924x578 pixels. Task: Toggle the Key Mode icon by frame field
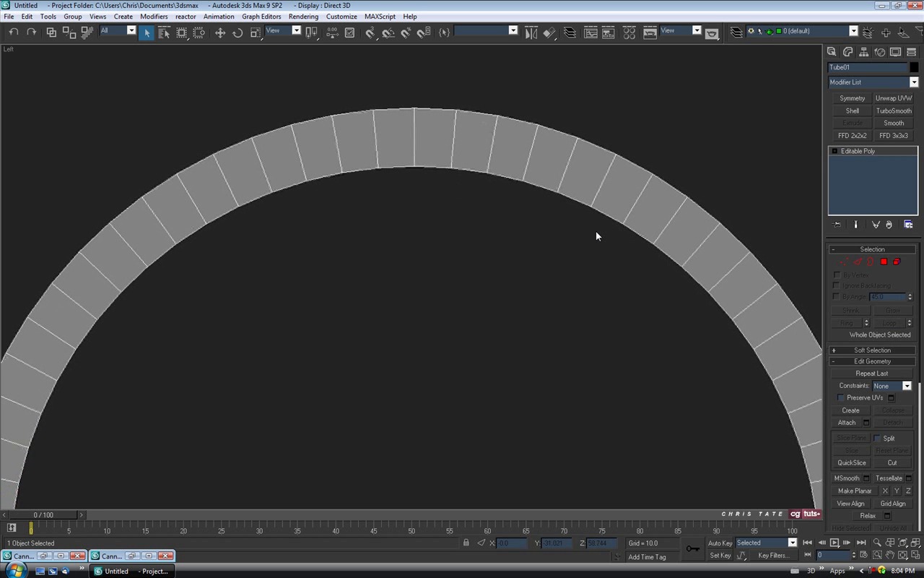click(807, 556)
